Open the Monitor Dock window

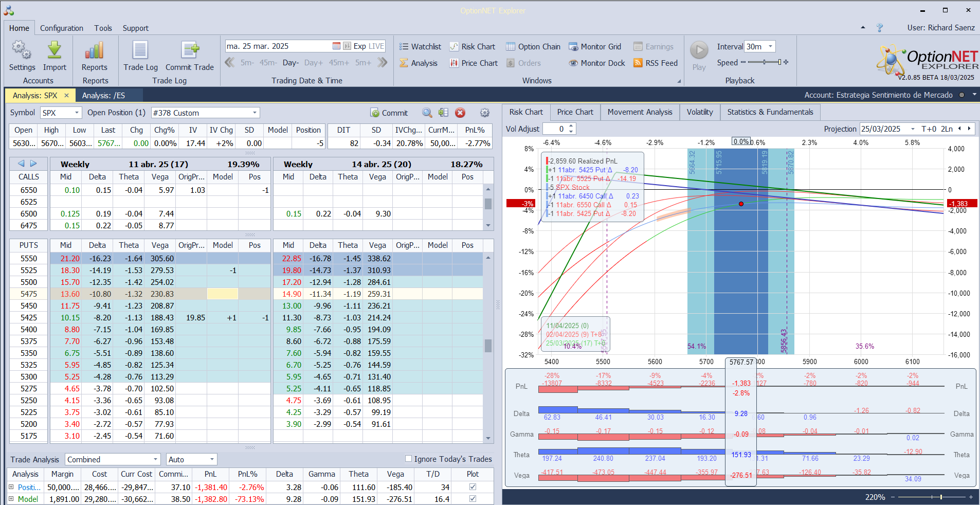tap(597, 63)
